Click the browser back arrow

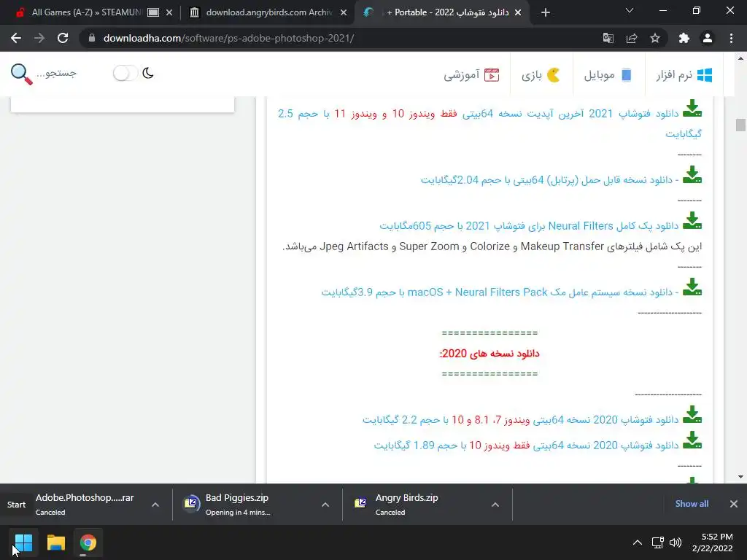(x=16, y=38)
